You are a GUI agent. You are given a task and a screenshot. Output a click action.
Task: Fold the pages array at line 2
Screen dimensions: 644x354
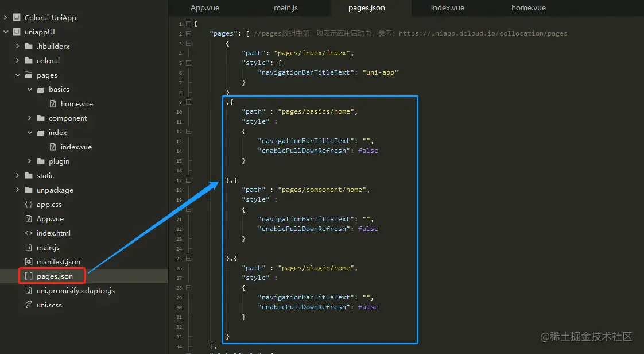188,34
